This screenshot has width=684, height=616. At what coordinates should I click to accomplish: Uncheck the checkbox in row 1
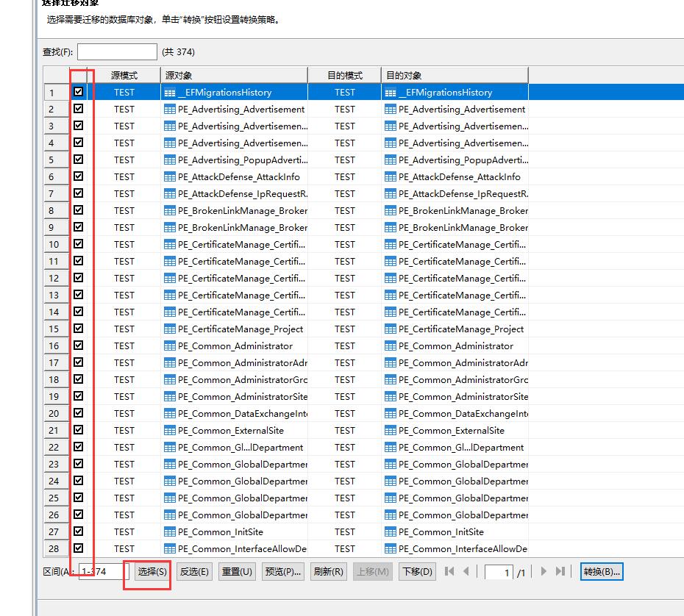click(79, 92)
